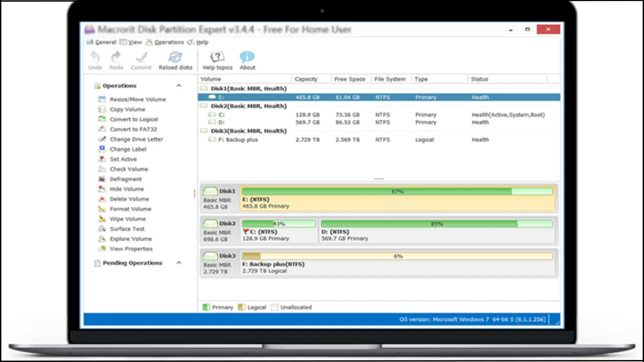This screenshot has width=644, height=362.
Task: Sort by the Free Space column header
Action: pyautogui.click(x=352, y=79)
